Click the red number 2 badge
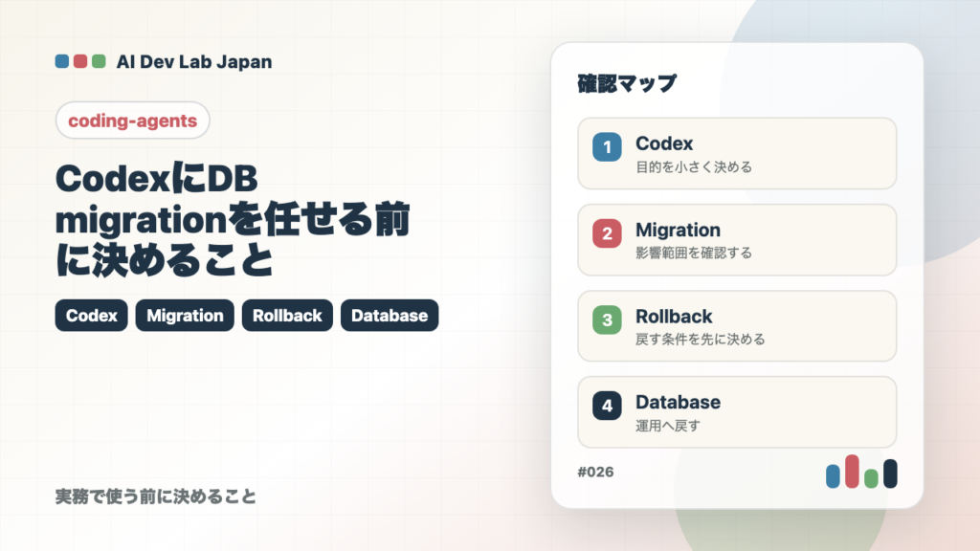The image size is (980, 551). coord(607,233)
